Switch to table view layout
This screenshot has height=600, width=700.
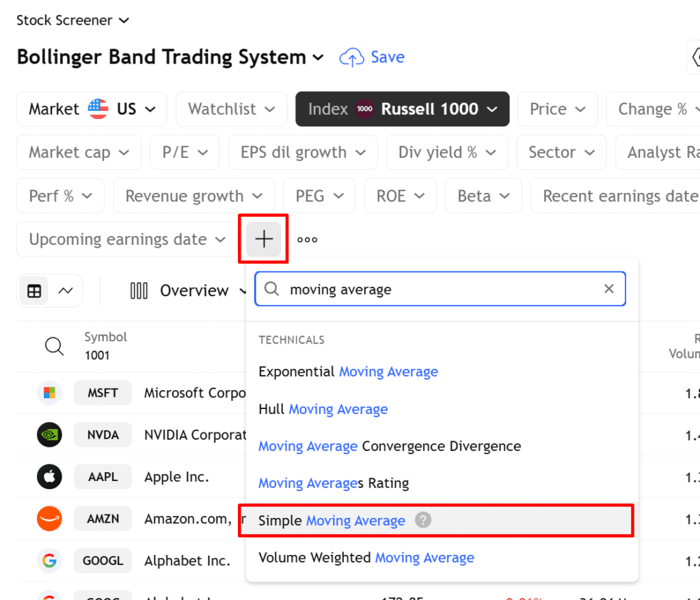(34, 291)
